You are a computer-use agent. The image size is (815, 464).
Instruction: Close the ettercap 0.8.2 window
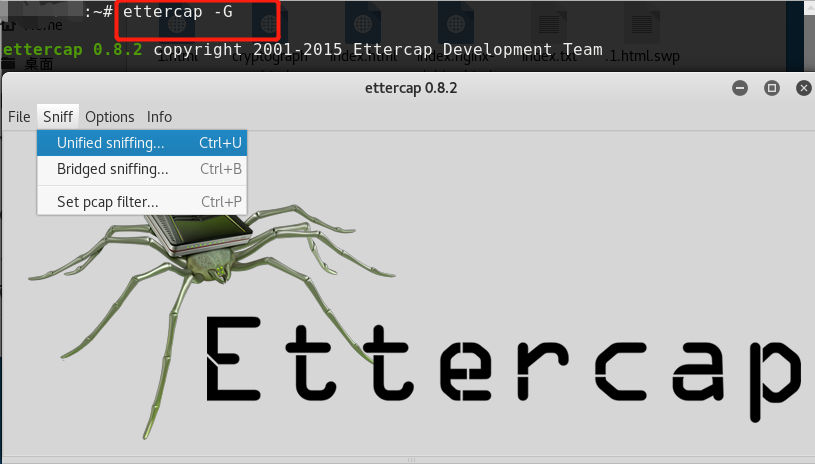(x=804, y=88)
